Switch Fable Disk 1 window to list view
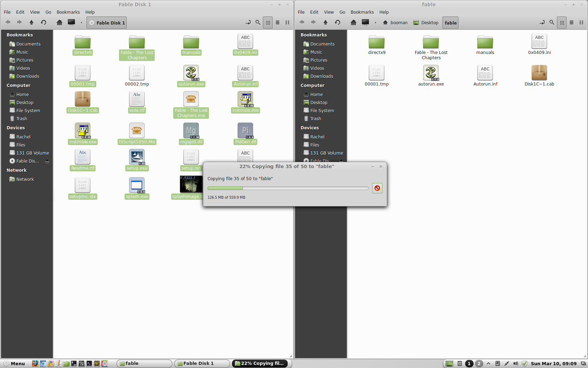 pyautogui.click(x=278, y=22)
